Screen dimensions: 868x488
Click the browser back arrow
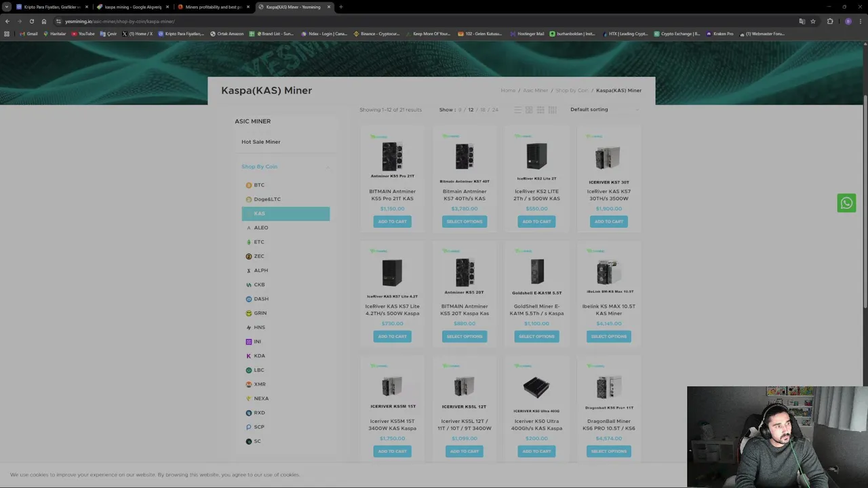pos(7,21)
